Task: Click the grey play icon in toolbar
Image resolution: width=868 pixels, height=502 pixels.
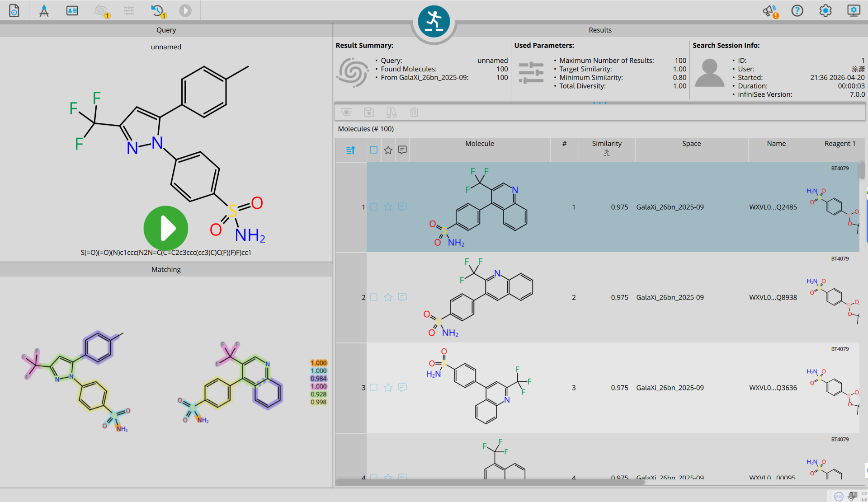Action: [185, 10]
